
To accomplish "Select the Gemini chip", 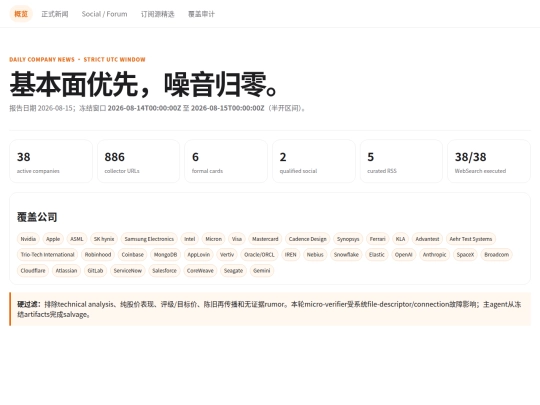I will [262, 271].
